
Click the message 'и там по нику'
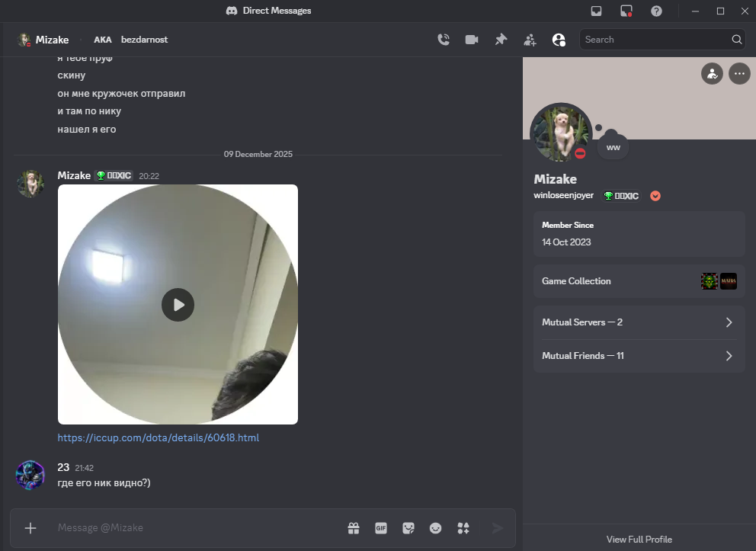pos(89,111)
